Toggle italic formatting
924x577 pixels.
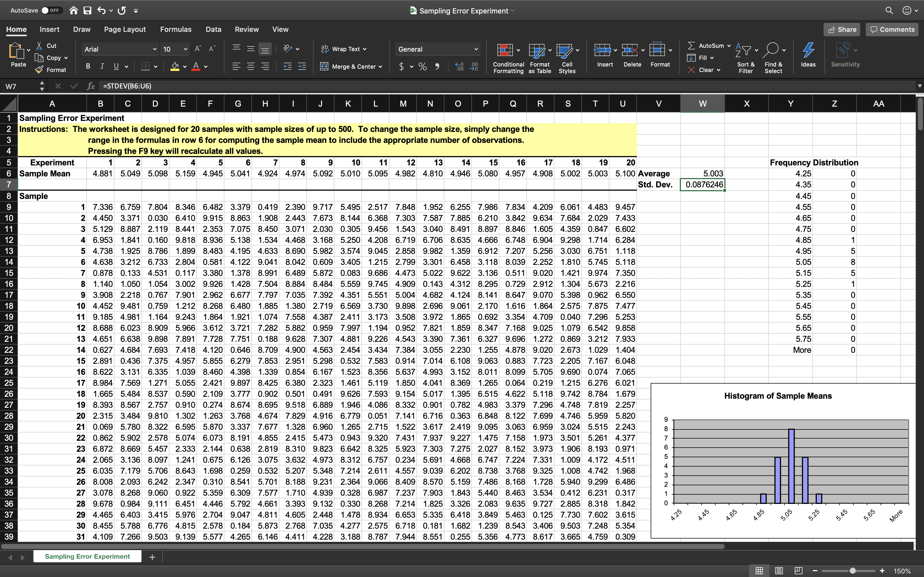point(102,66)
